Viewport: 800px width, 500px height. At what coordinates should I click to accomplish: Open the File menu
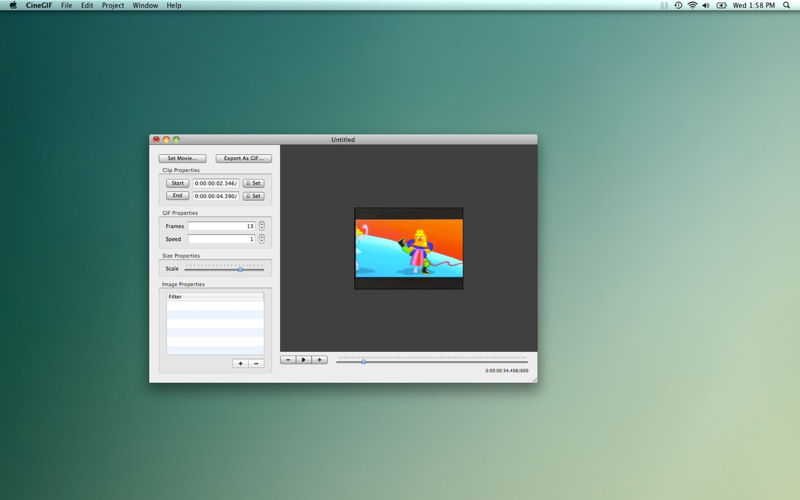point(66,5)
